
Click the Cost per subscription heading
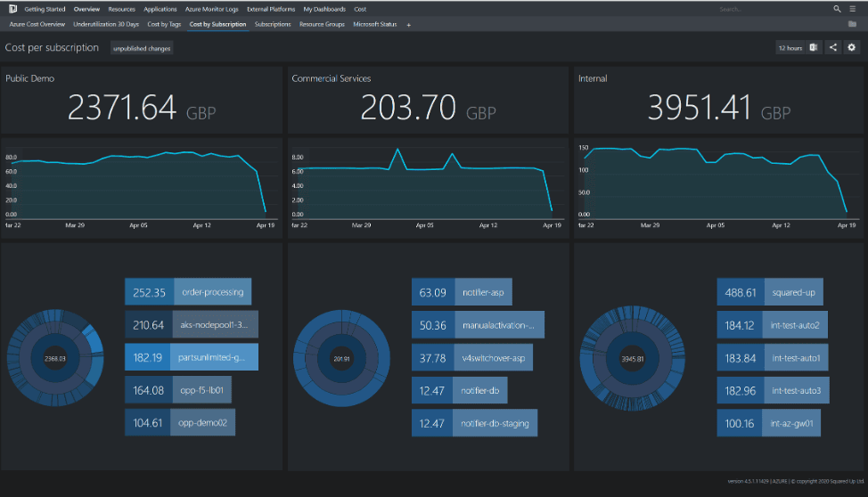point(52,47)
